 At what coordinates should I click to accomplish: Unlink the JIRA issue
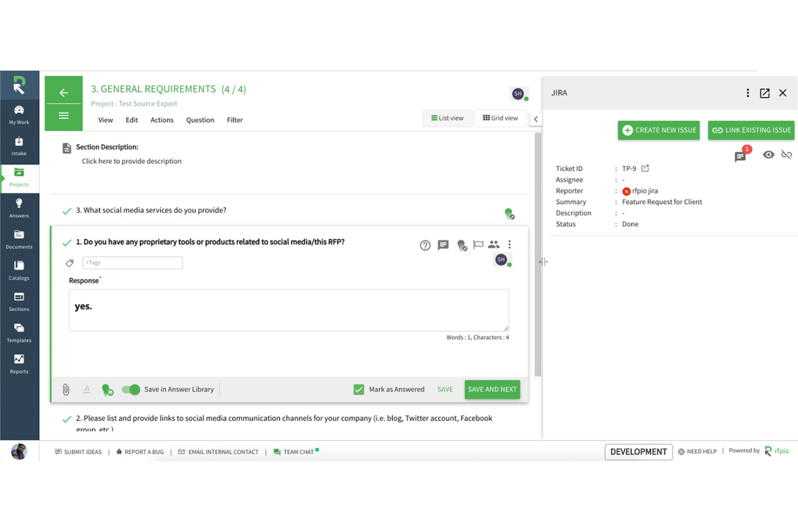pos(787,155)
